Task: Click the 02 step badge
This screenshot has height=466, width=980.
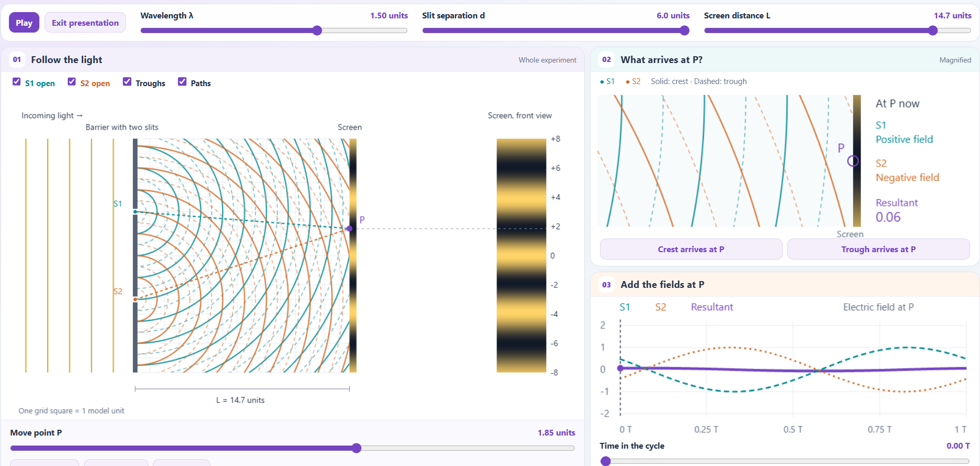Action: 607,59
